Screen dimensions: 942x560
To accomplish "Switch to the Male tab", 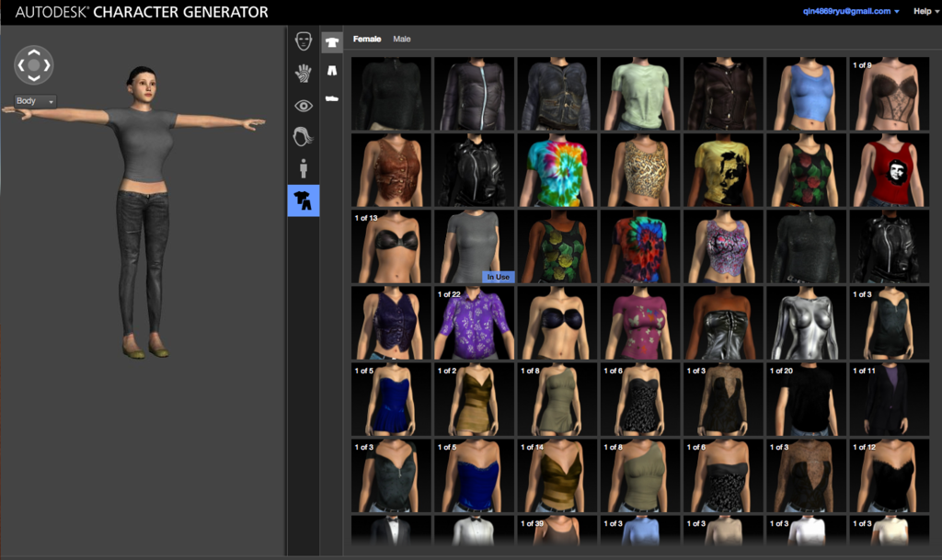I will (402, 39).
